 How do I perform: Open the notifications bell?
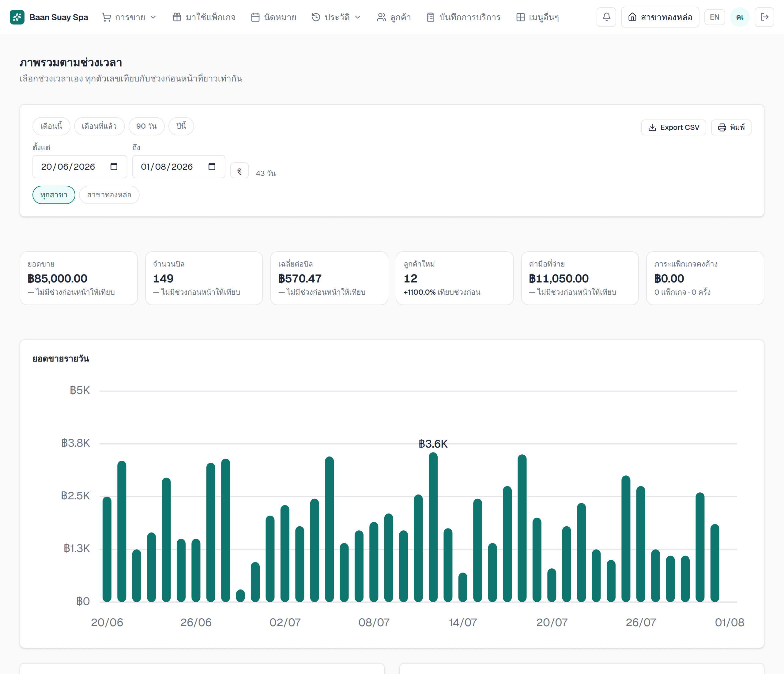pyautogui.click(x=606, y=17)
